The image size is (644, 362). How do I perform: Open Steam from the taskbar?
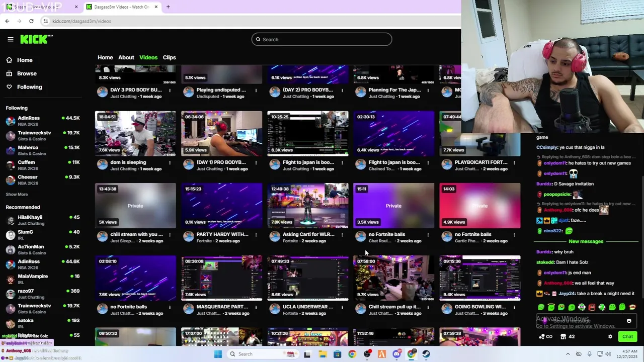pyautogui.click(x=426, y=354)
